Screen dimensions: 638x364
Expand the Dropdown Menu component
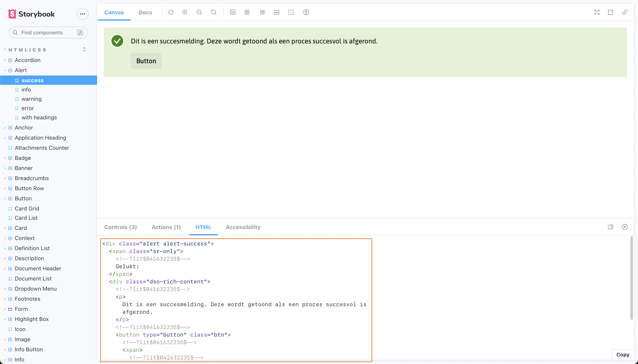(35, 289)
